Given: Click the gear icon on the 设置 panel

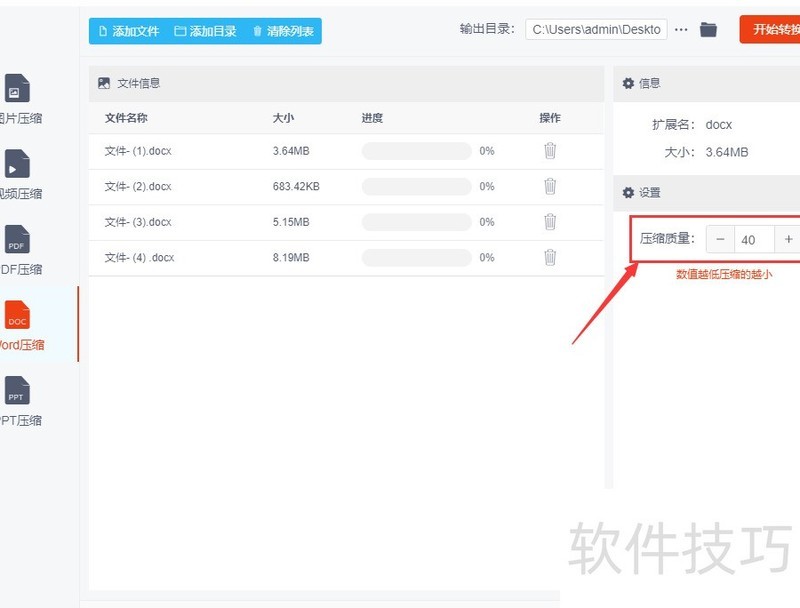Looking at the screenshot, I should [x=628, y=192].
